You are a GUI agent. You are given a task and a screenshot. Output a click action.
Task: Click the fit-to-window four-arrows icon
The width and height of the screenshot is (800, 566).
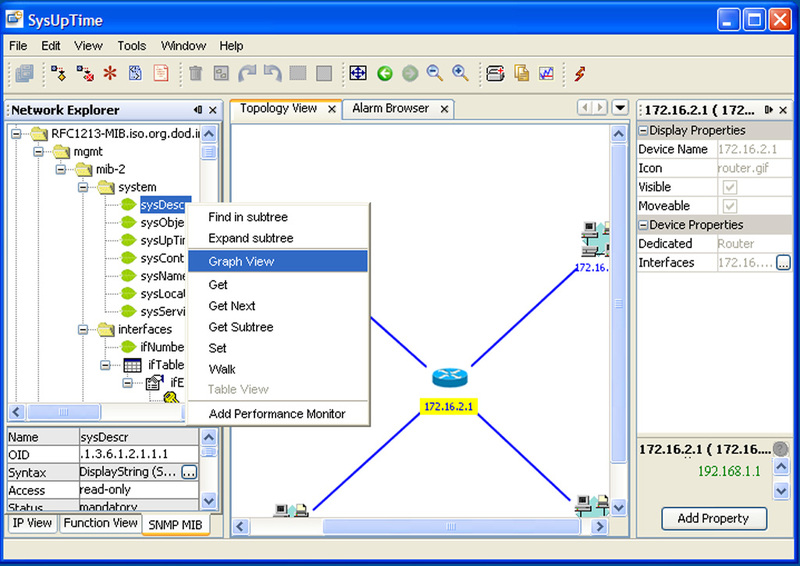tap(358, 73)
